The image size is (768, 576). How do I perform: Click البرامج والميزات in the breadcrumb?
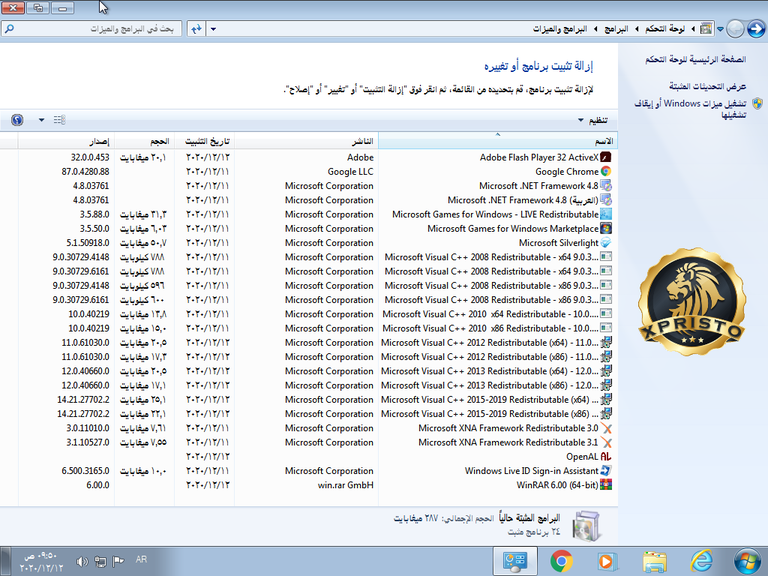(x=560, y=29)
